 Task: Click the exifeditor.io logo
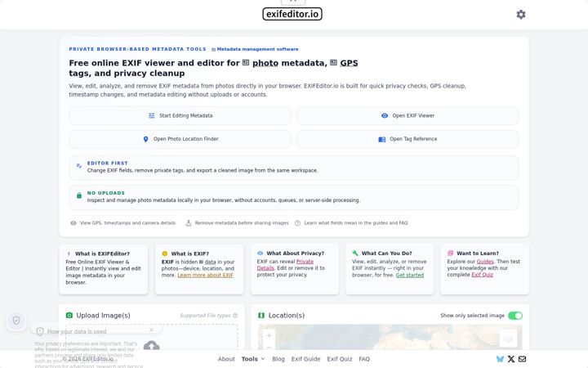click(x=292, y=14)
